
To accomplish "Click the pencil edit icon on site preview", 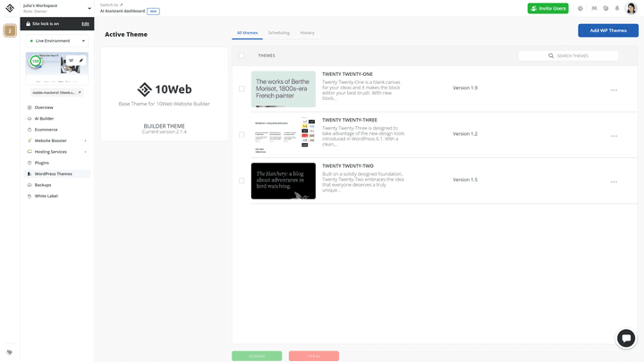I will [x=81, y=61].
